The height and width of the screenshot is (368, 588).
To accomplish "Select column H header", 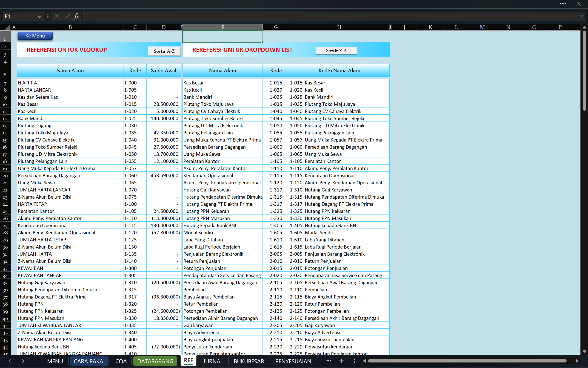I will (339, 27).
